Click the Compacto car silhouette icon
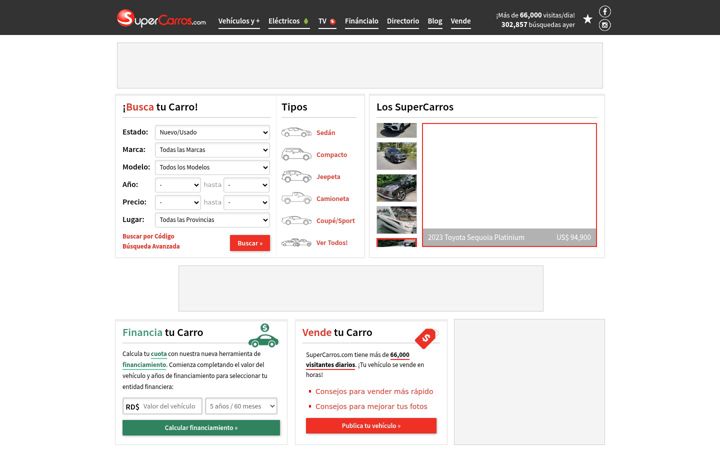The height and width of the screenshot is (450, 720). click(x=296, y=154)
